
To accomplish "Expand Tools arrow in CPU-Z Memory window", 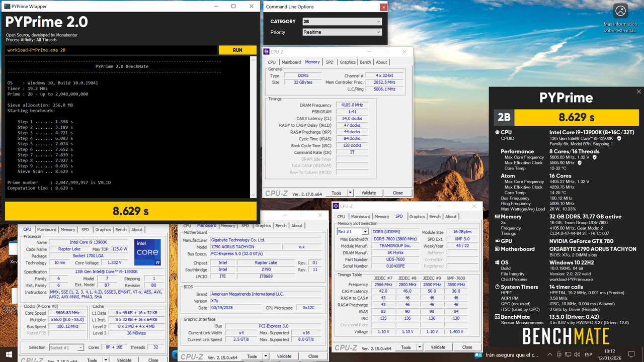I will 350,193.
